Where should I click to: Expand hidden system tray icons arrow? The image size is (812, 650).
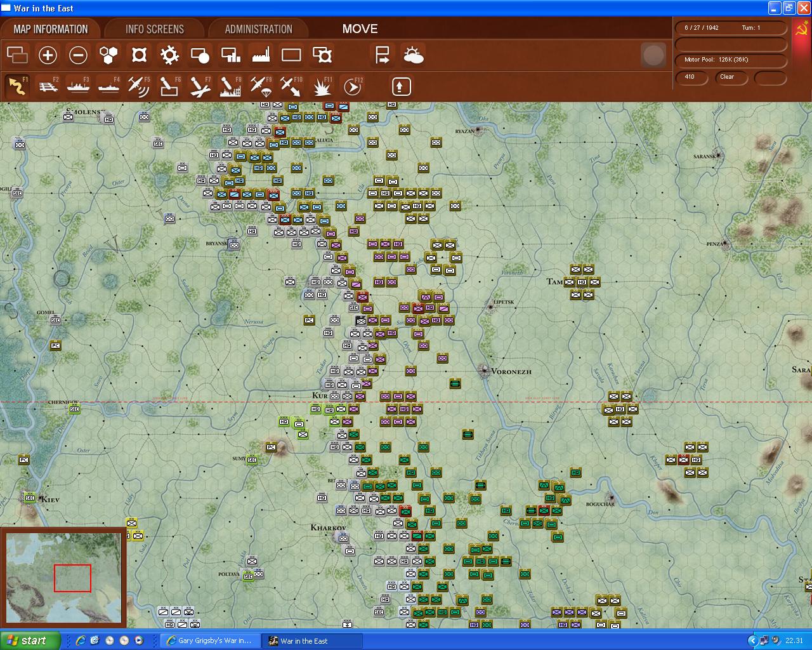click(x=753, y=641)
